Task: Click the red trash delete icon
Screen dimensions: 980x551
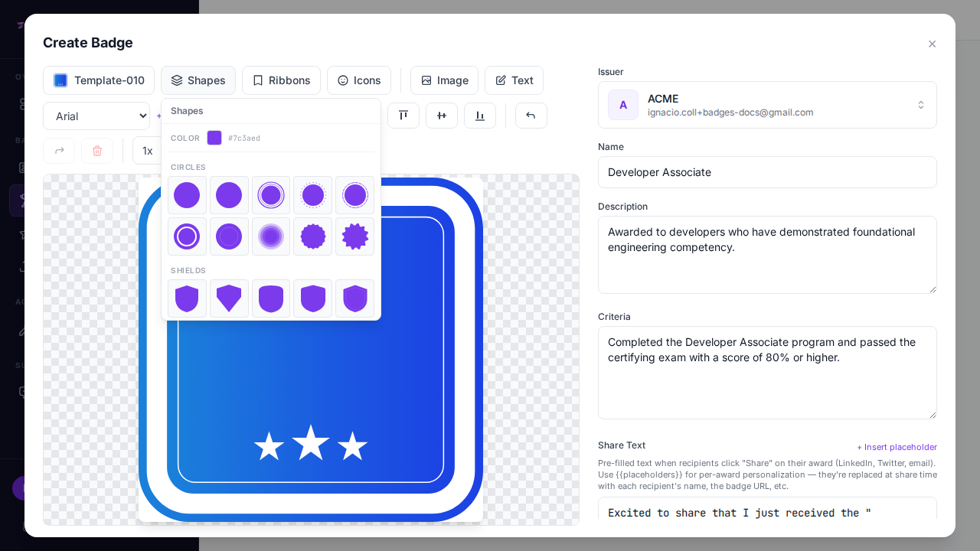Action: 97,151
